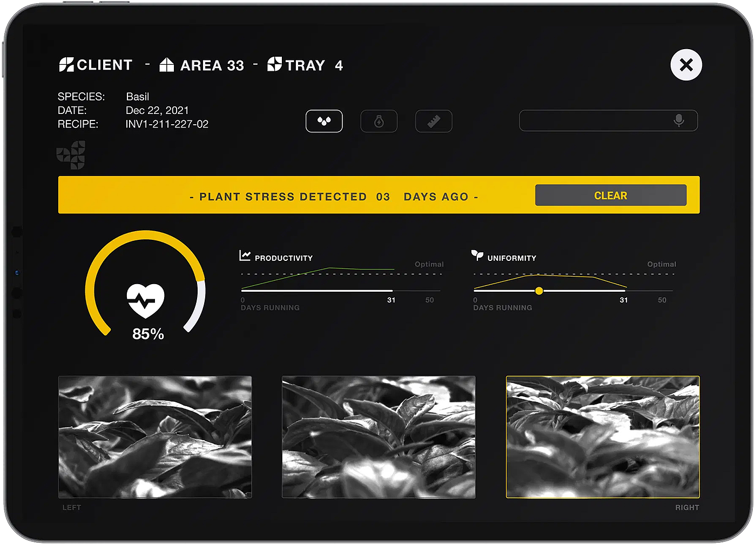Click "DAYS RUNNING" under Uniformity chart
The height and width of the screenshot is (545, 756).
(503, 308)
